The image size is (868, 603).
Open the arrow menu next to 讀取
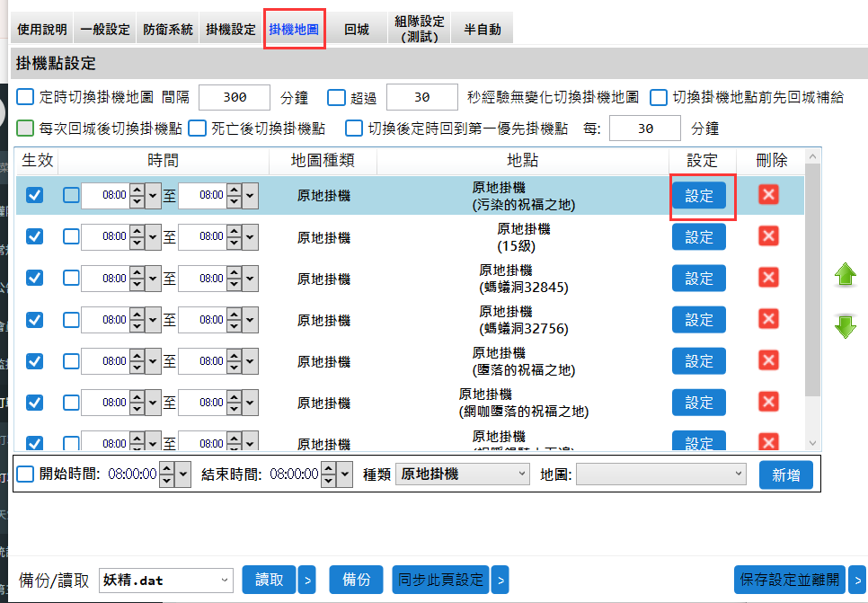[x=307, y=580]
